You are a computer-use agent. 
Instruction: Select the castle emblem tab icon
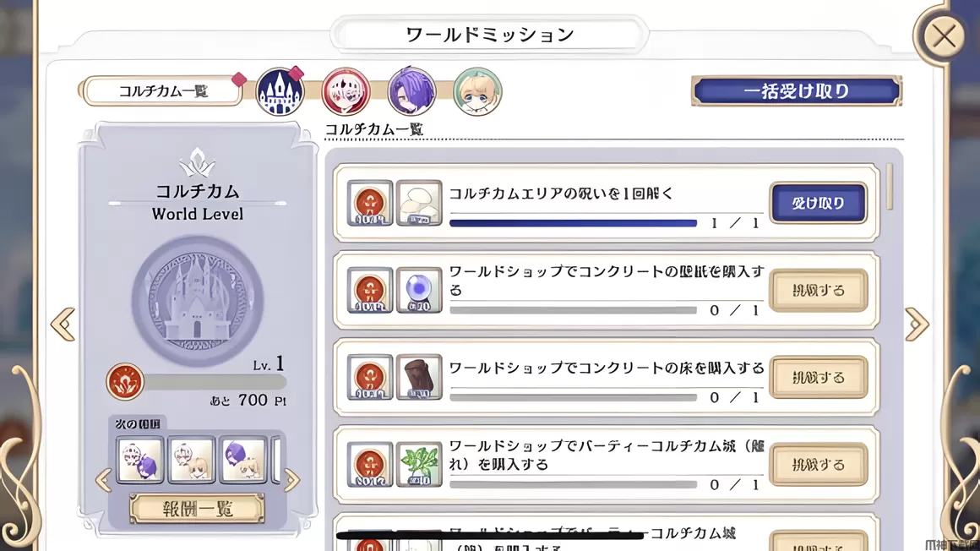pyautogui.click(x=280, y=91)
